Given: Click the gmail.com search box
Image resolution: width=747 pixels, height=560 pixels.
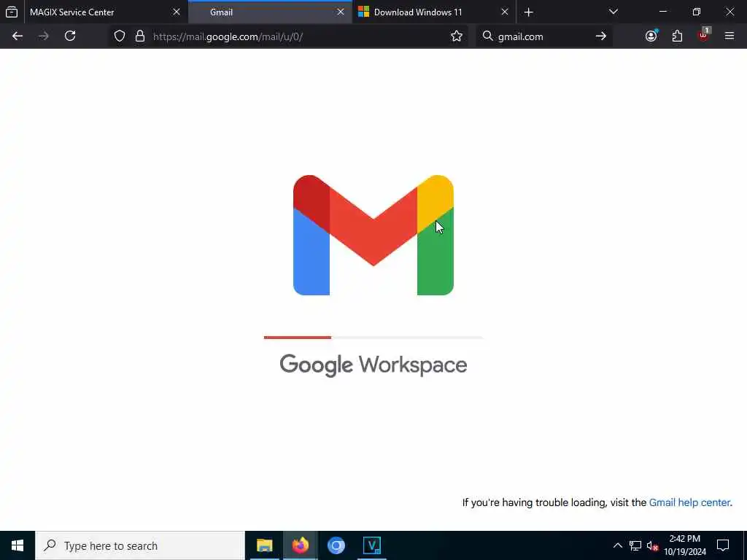Looking at the screenshot, I should point(543,36).
